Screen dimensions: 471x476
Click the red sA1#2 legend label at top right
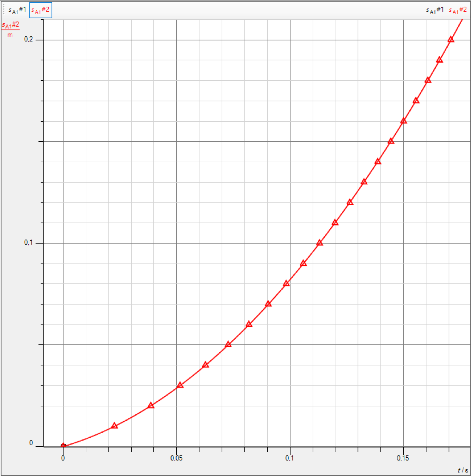[x=458, y=10]
